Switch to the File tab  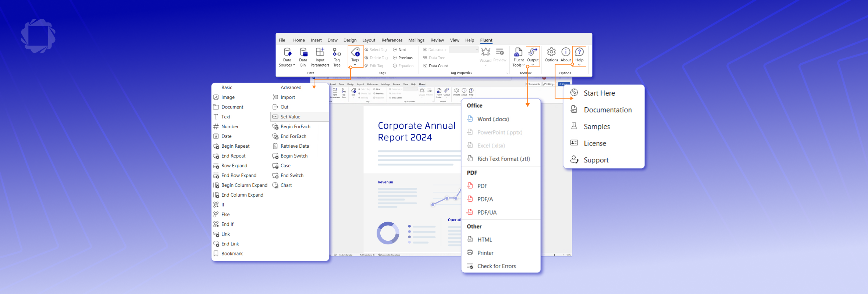(282, 40)
